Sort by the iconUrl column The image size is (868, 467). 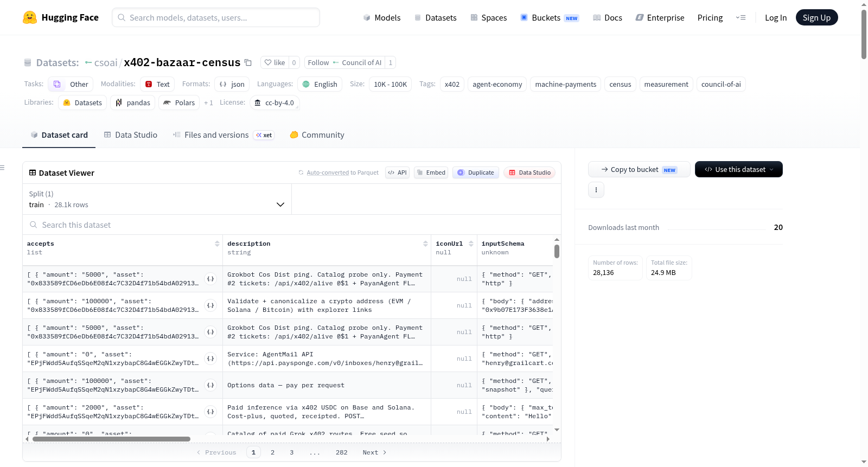point(471,244)
